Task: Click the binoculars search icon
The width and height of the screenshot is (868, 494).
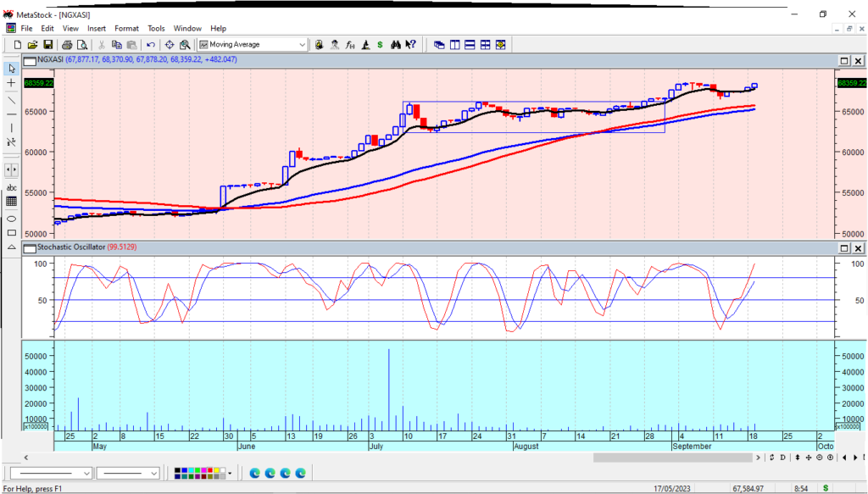Action: (x=395, y=44)
